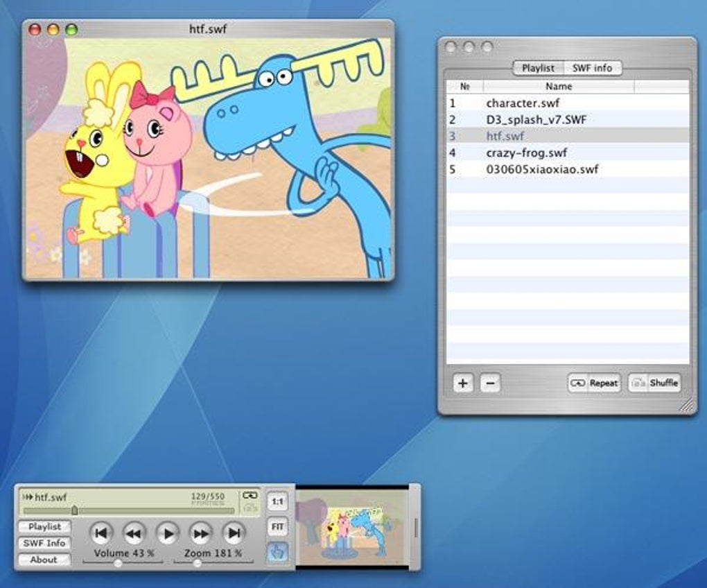The image size is (707, 588).
Task: Click the rewind button
Action: tap(134, 533)
